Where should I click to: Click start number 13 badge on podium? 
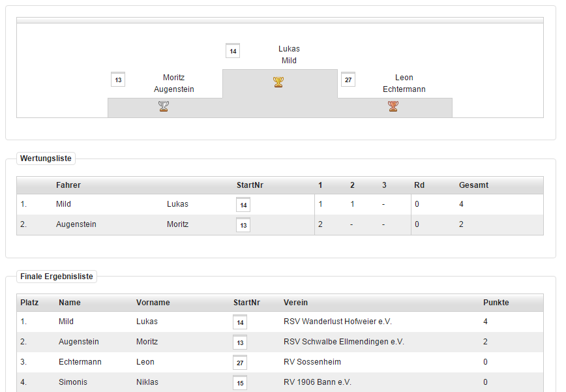tap(118, 80)
